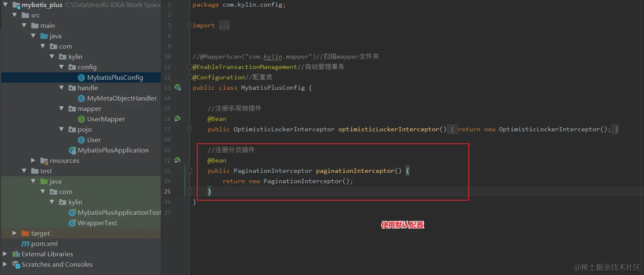
Task: Open WrapperTest in project tree
Action: click(97, 223)
